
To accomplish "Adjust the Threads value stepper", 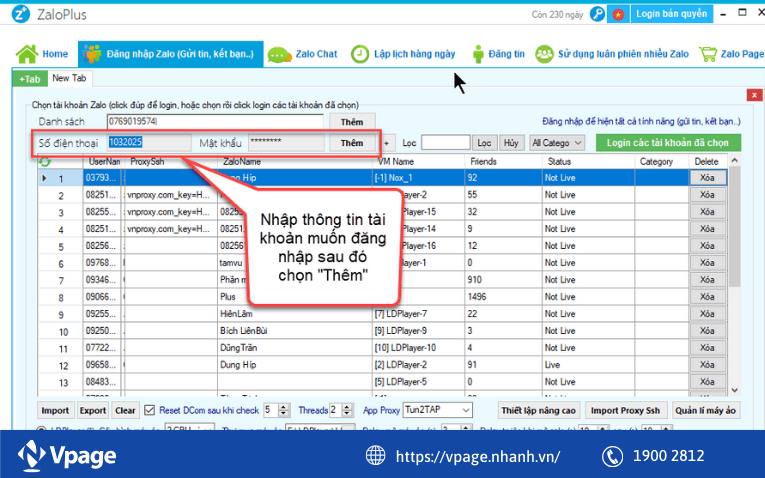I will [347, 410].
